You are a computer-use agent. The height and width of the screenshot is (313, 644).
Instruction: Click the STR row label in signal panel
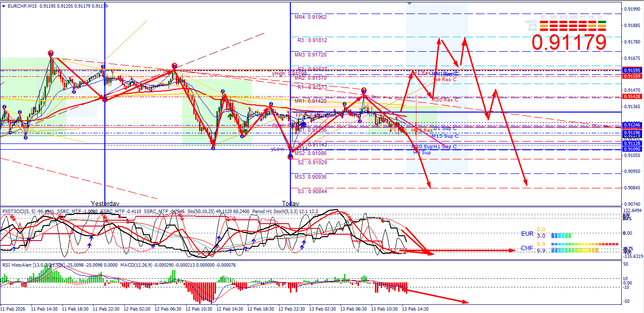533,26
